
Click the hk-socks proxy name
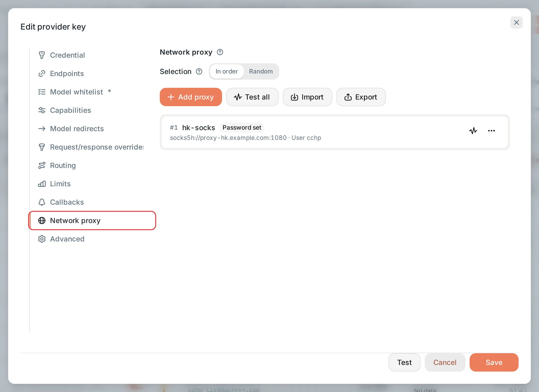click(x=199, y=128)
